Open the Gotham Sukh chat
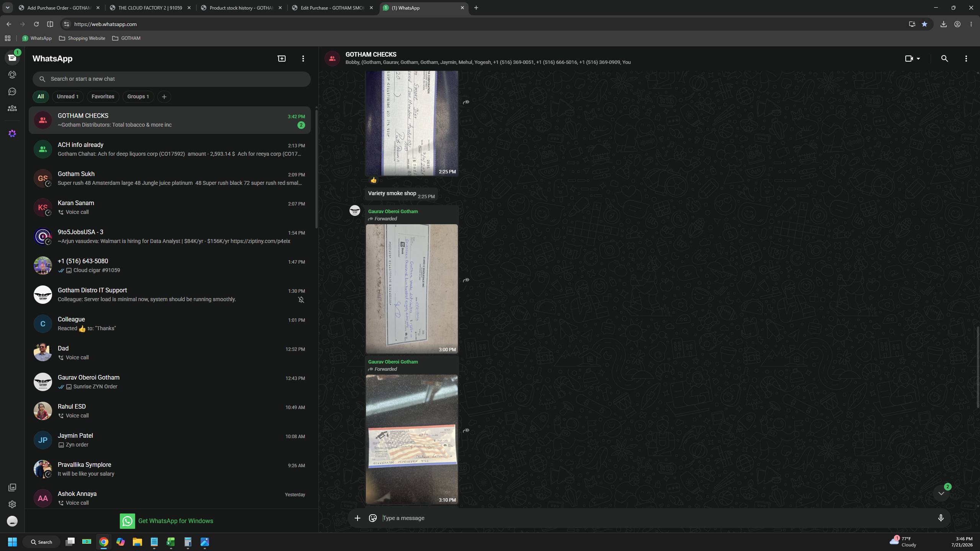This screenshot has width=980, height=551. [x=170, y=178]
